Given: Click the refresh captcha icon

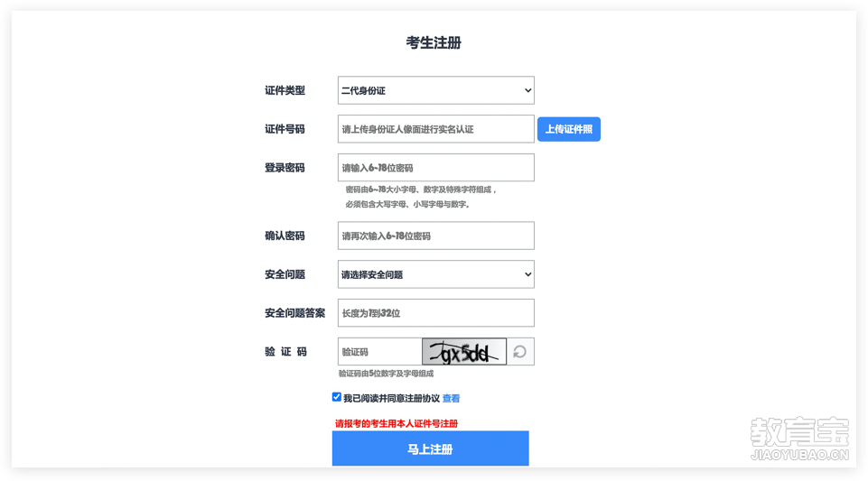Looking at the screenshot, I should pyautogui.click(x=519, y=352).
